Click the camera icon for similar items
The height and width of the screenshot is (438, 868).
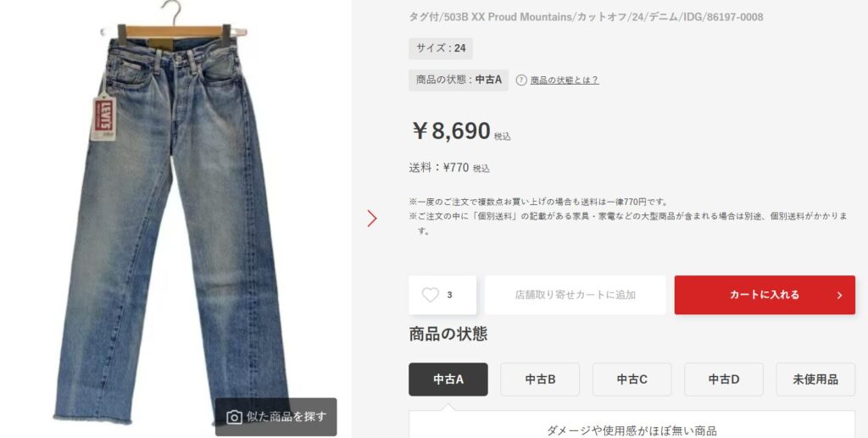click(235, 417)
